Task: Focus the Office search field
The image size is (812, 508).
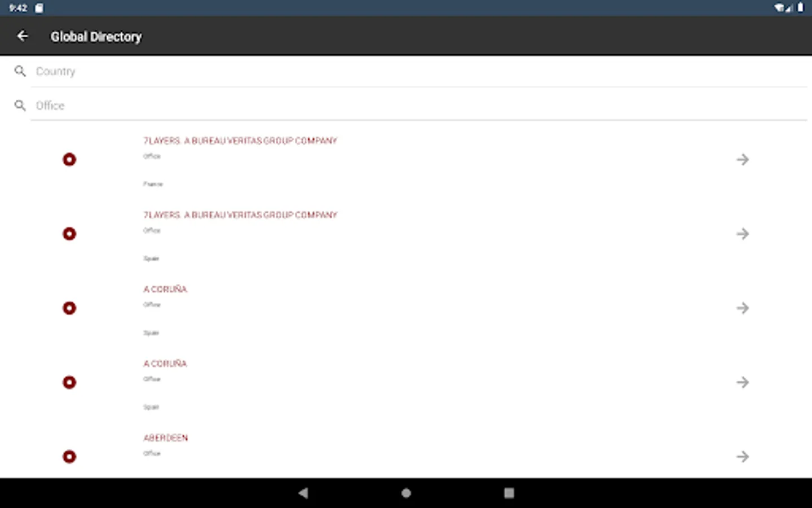Action: (419, 106)
